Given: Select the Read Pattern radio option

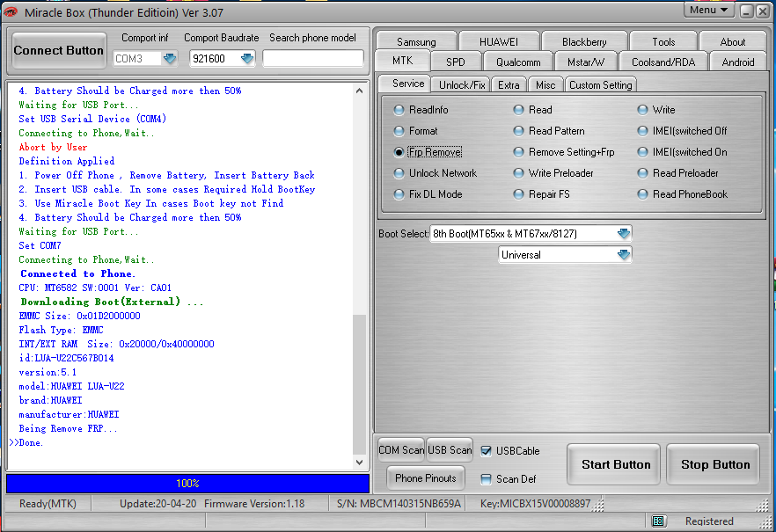Looking at the screenshot, I should (518, 131).
